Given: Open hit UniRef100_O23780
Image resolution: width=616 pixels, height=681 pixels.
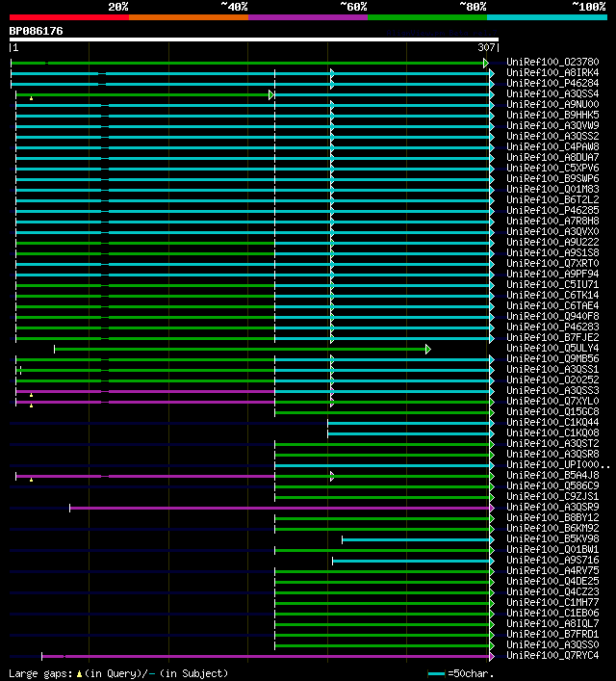Looking at the screenshot, I should click(x=552, y=62).
